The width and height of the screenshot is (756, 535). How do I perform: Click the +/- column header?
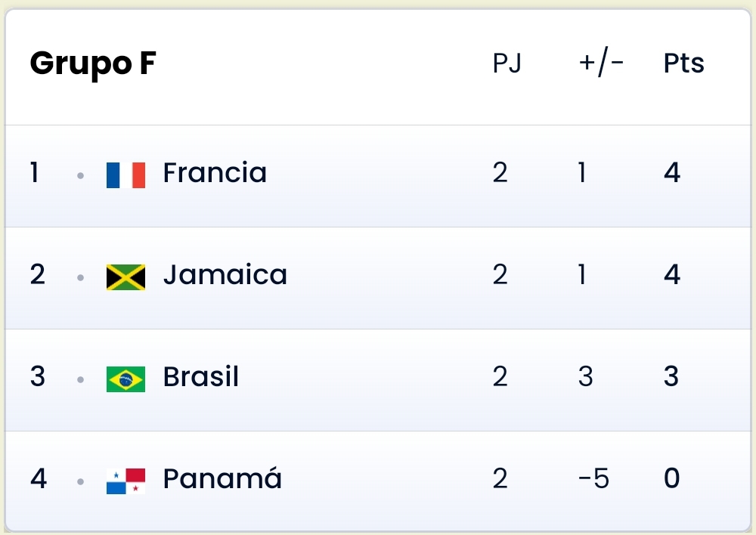pyautogui.click(x=601, y=63)
